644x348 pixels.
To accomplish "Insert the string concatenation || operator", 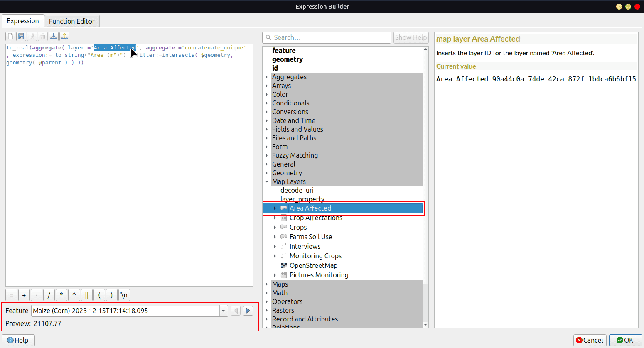I will click(x=86, y=295).
